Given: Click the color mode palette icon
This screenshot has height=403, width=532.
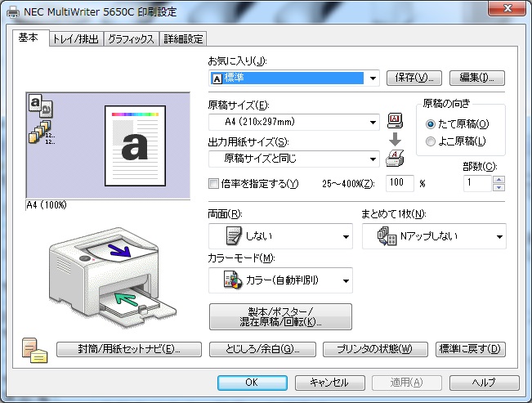Looking at the screenshot, I should (233, 280).
